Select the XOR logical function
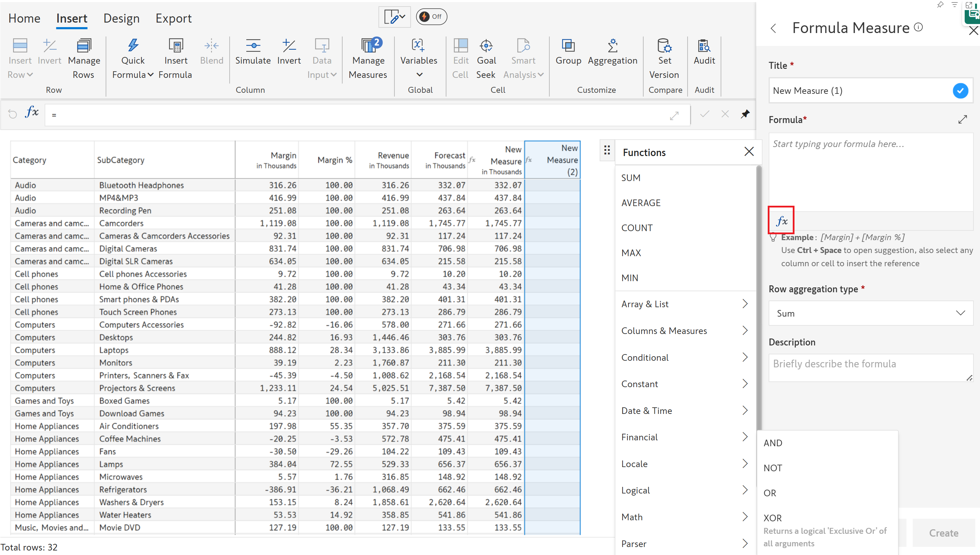980x555 pixels. (x=773, y=518)
